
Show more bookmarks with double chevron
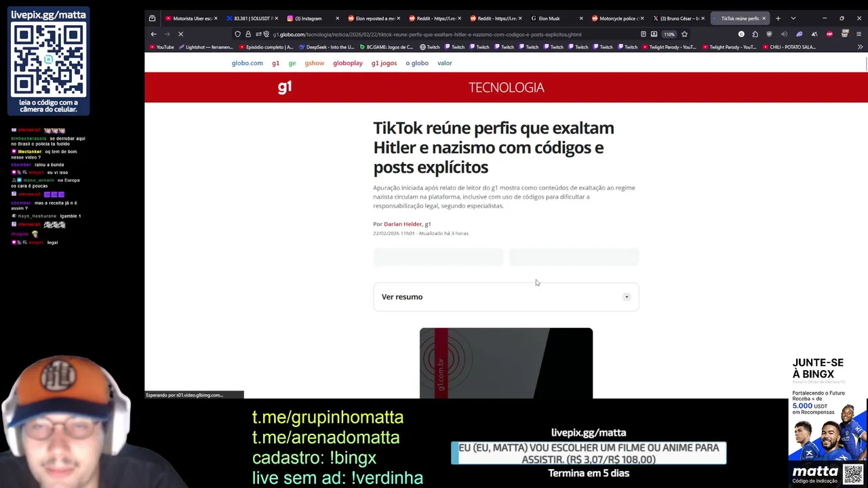pos(860,47)
